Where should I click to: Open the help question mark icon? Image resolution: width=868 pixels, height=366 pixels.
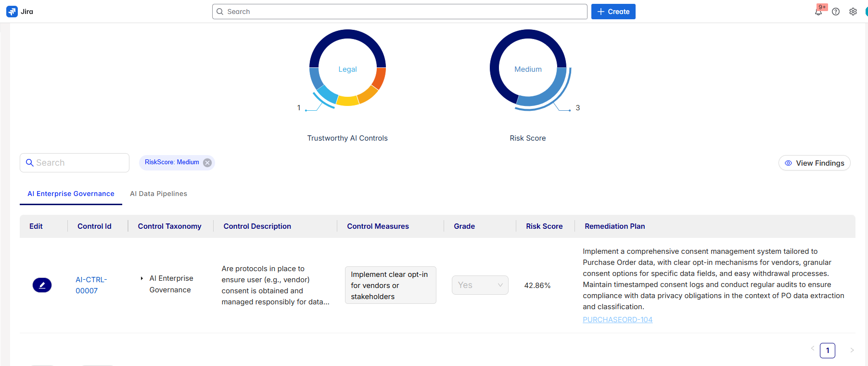coord(836,12)
